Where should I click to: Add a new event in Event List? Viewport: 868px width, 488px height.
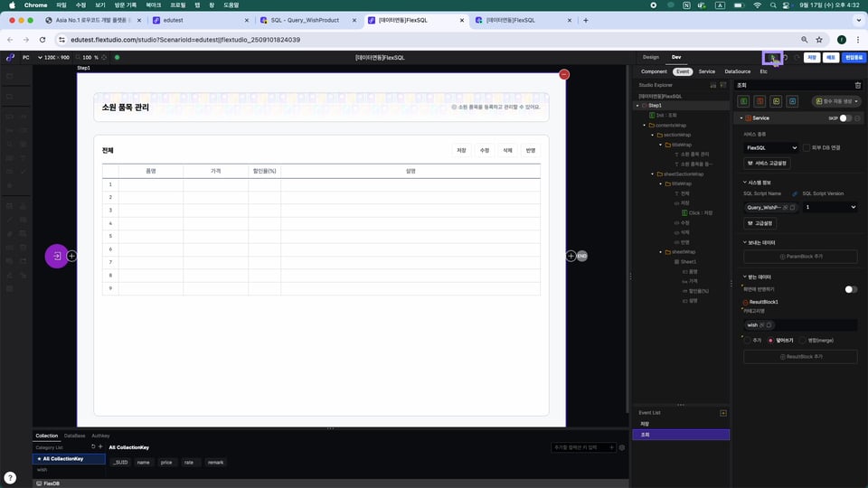[x=723, y=413]
